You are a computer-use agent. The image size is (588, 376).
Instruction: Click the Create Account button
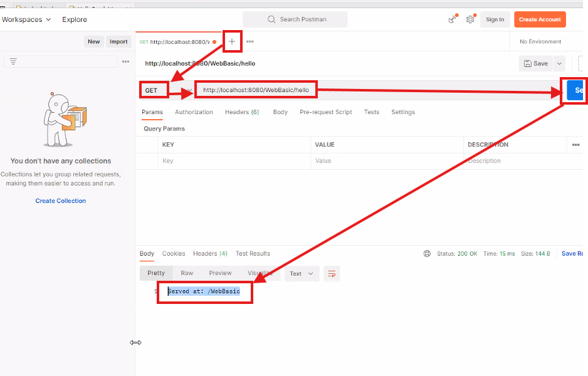(540, 19)
